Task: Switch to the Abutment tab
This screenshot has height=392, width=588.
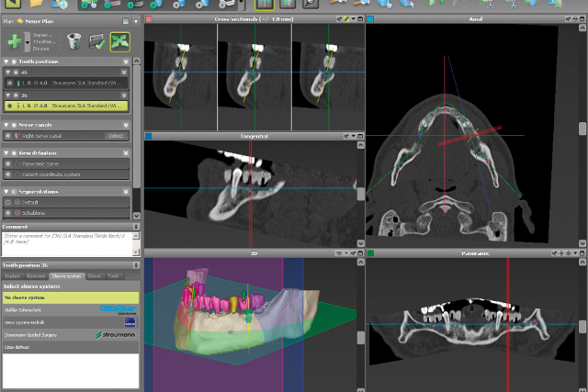Action: (x=34, y=275)
